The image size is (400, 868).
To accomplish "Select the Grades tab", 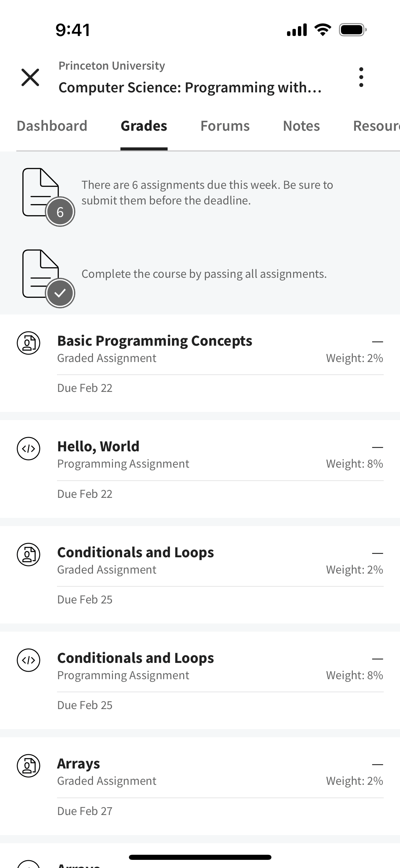I will (x=144, y=126).
